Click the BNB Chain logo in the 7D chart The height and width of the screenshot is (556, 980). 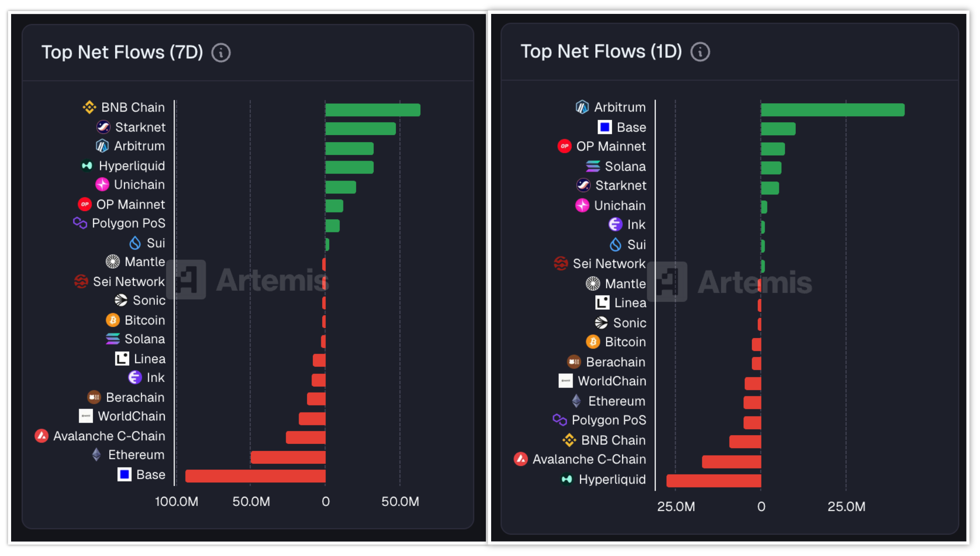(x=89, y=107)
